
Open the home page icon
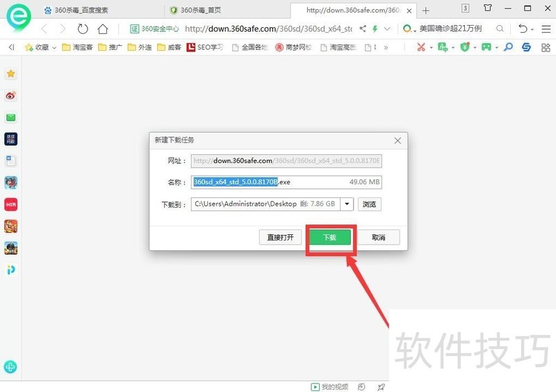point(103,28)
